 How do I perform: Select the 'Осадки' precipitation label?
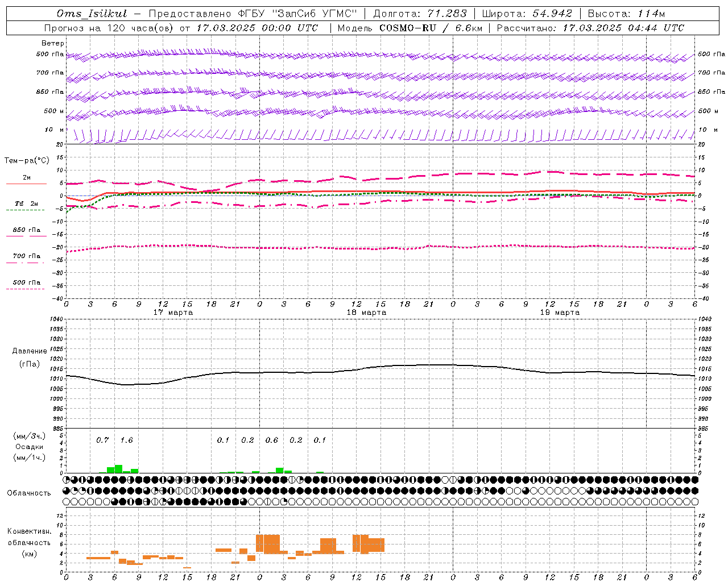point(30,447)
